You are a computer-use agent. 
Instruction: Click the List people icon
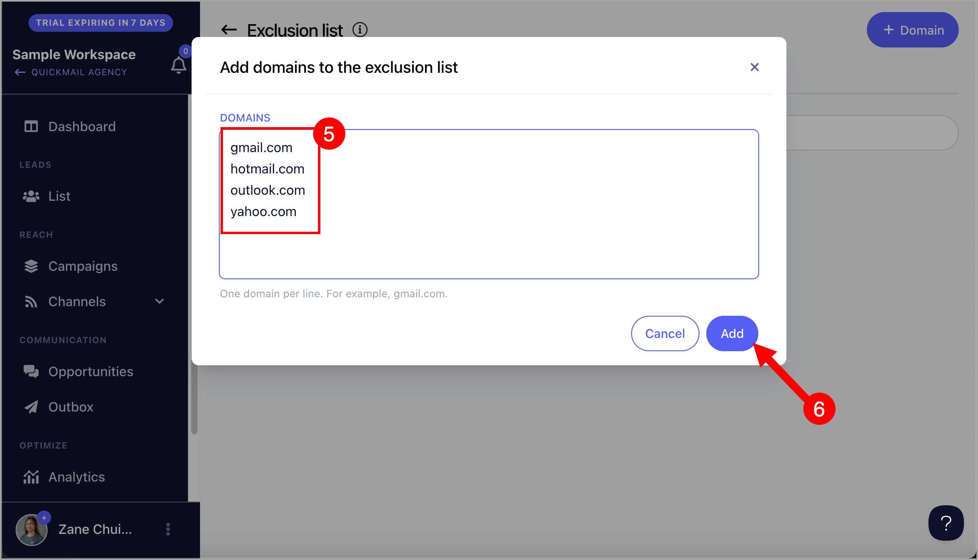(31, 196)
